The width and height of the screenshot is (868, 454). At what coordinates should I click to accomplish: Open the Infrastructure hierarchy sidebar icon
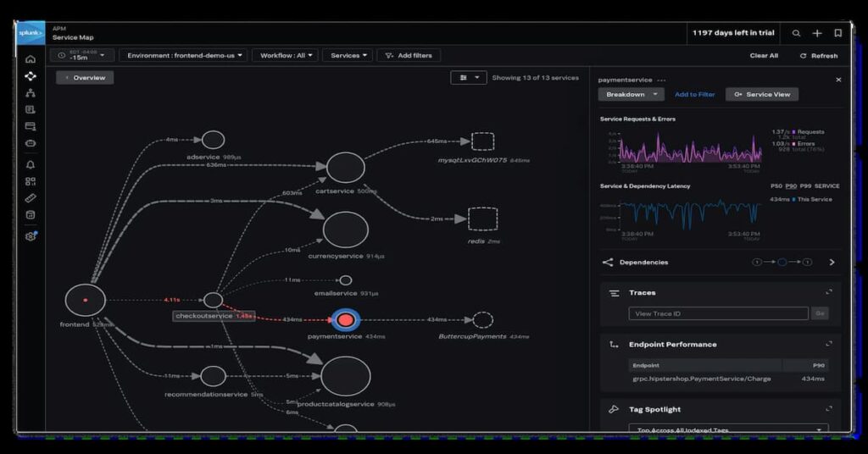pyautogui.click(x=31, y=93)
